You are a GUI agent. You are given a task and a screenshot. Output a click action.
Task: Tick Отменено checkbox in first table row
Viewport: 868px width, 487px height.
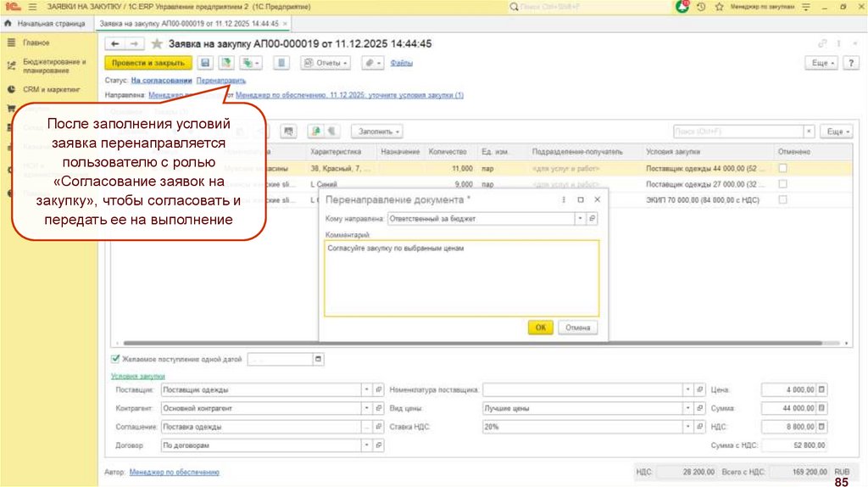(x=782, y=168)
